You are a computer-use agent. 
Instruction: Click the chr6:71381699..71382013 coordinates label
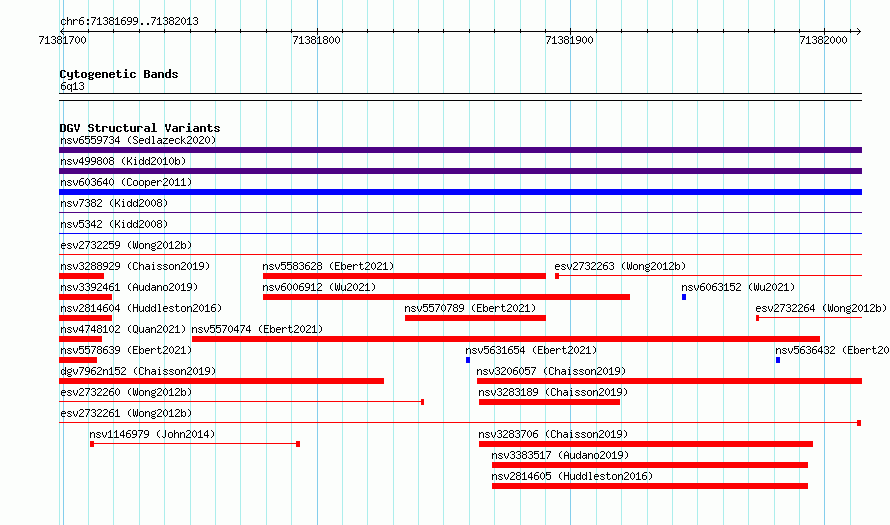129,21
